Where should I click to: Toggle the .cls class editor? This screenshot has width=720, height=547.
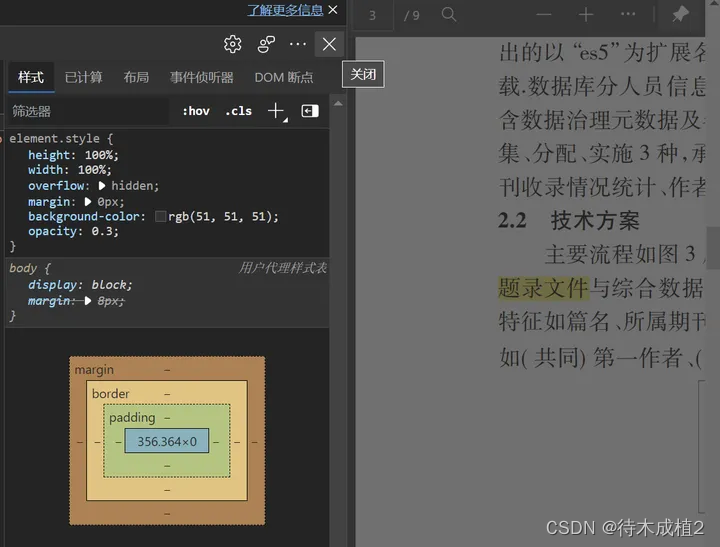point(239,111)
